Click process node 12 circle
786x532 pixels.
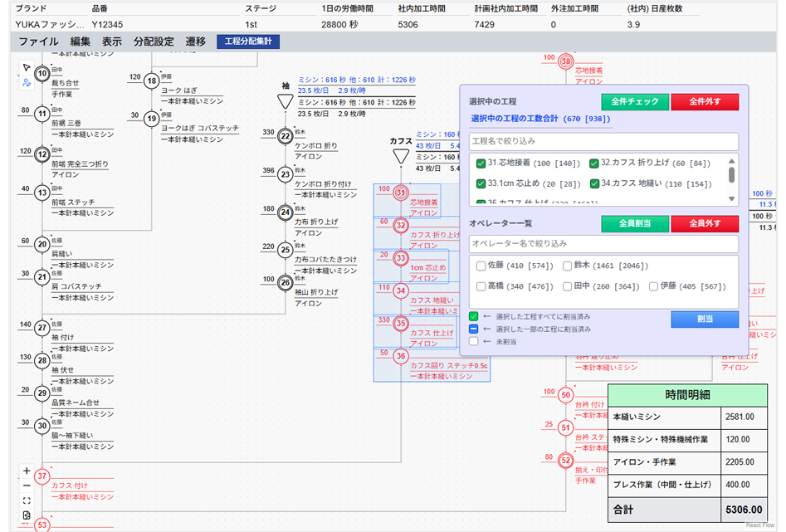coord(42,154)
